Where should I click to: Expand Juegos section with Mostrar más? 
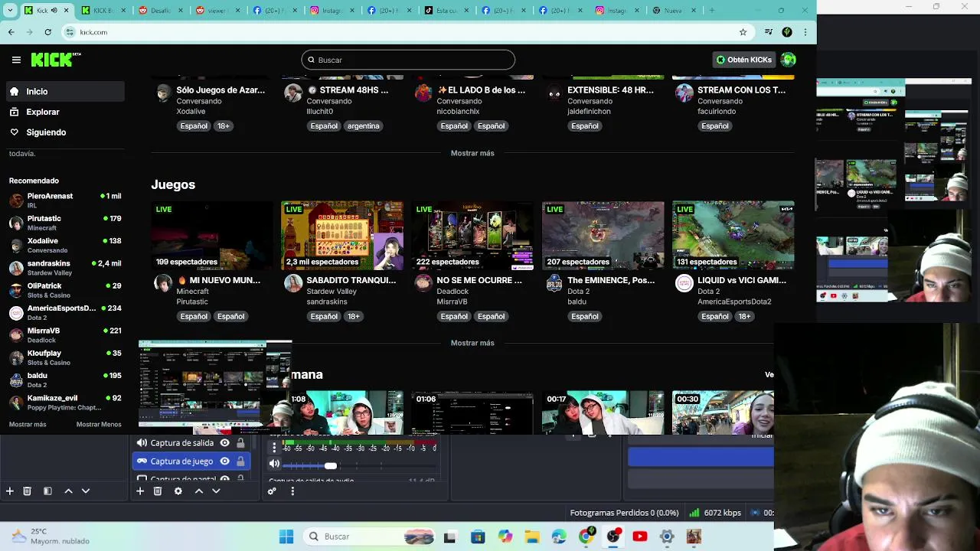[x=472, y=343]
